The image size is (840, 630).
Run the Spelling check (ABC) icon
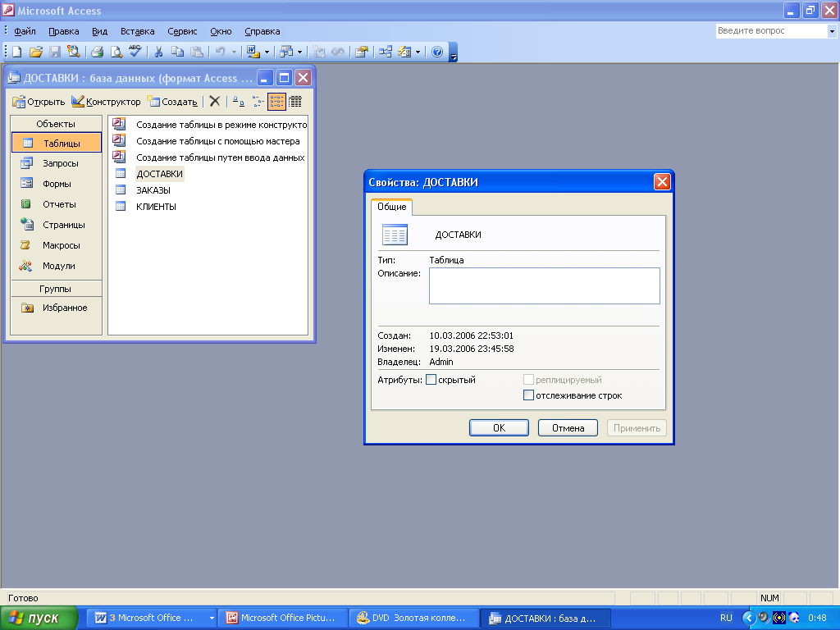tap(135, 52)
